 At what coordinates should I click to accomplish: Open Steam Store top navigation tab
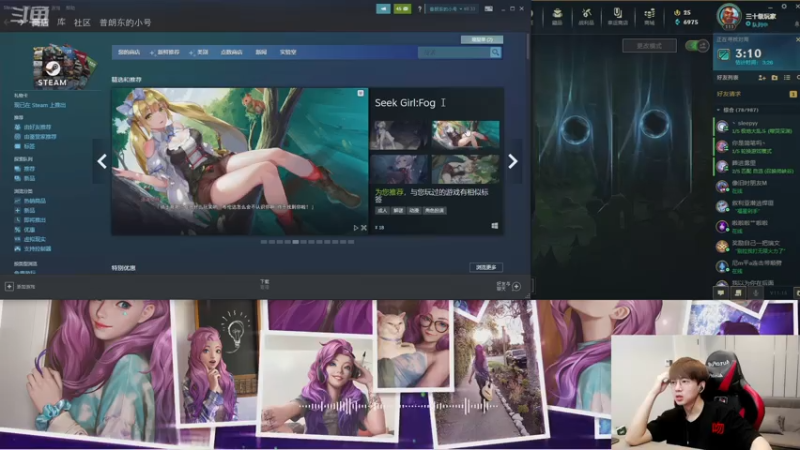40,23
